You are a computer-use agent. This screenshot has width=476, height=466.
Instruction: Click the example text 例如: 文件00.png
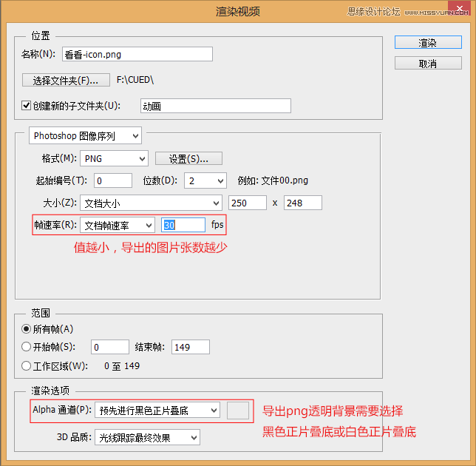point(273,180)
